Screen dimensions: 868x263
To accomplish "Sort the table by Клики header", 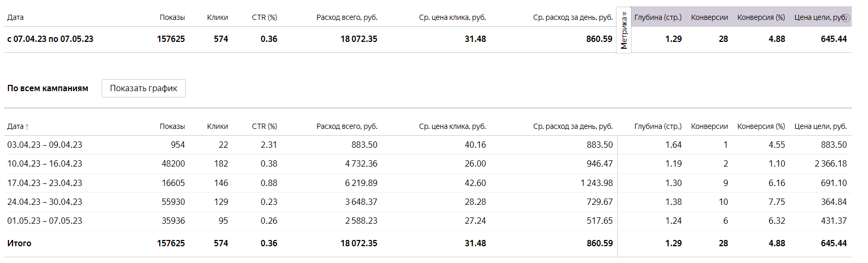I will coord(217,126).
